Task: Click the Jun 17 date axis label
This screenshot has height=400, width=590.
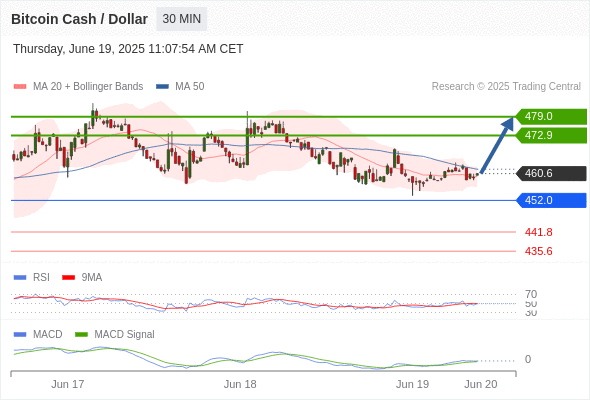Action: point(68,384)
